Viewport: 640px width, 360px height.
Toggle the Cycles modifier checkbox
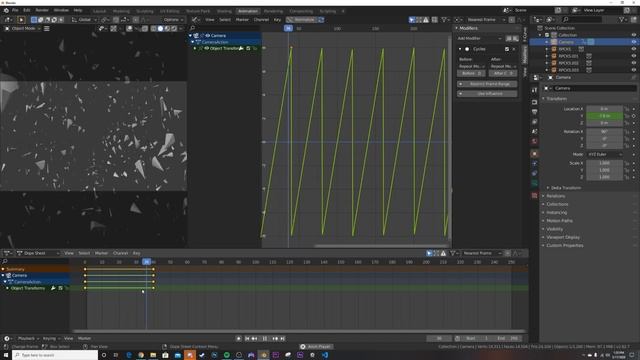[507, 49]
